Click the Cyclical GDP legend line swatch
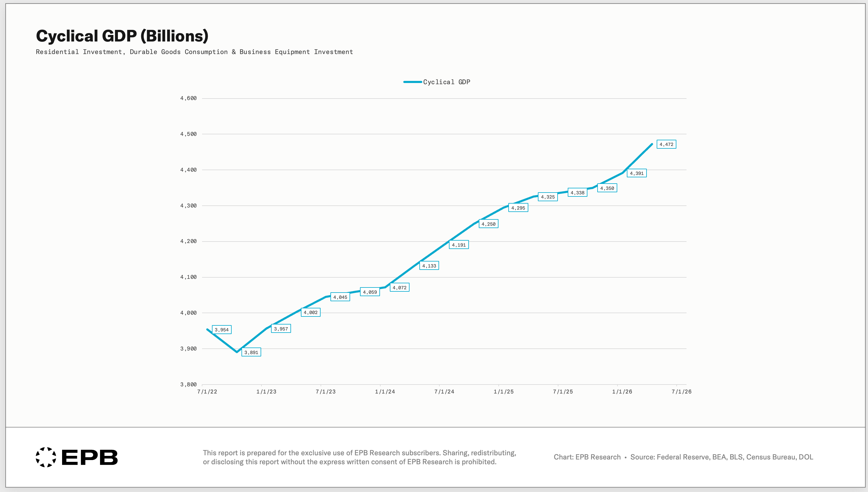The width and height of the screenshot is (868, 492). coord(413,82)
